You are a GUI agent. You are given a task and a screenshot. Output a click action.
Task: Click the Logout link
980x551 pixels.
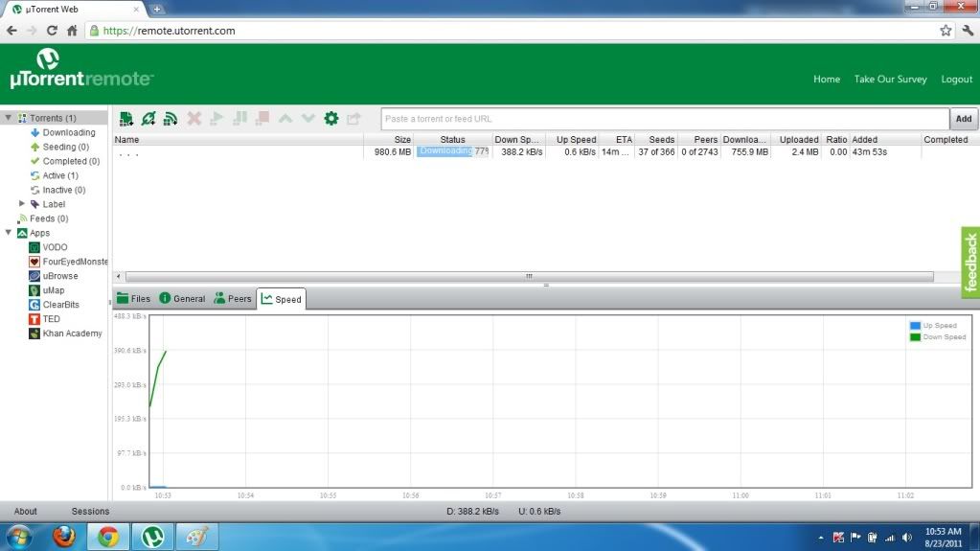pyautogui.click(x=956, y=79)
